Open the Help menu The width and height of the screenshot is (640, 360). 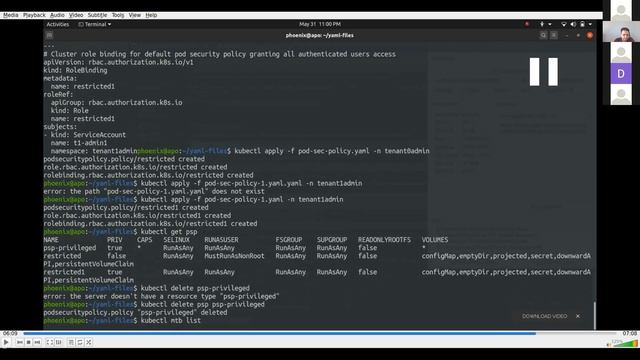151,15
